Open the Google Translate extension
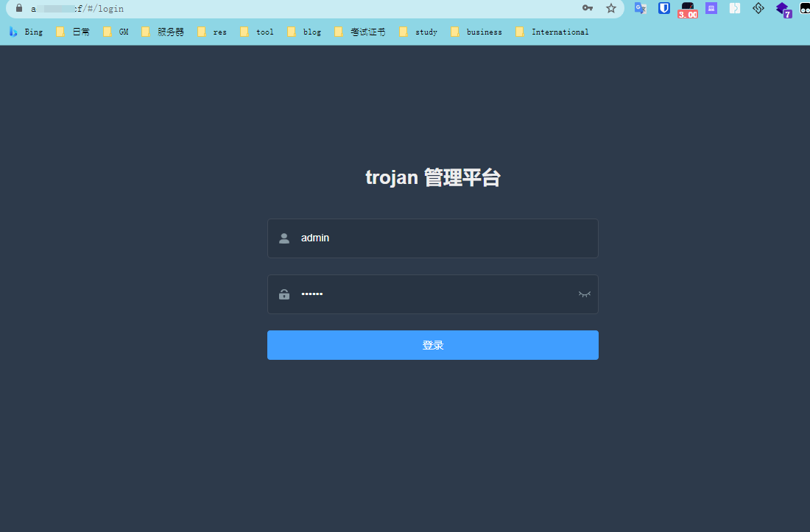Image resolution: width=810 pixels, height=532 pixels. tap(641, 9)
